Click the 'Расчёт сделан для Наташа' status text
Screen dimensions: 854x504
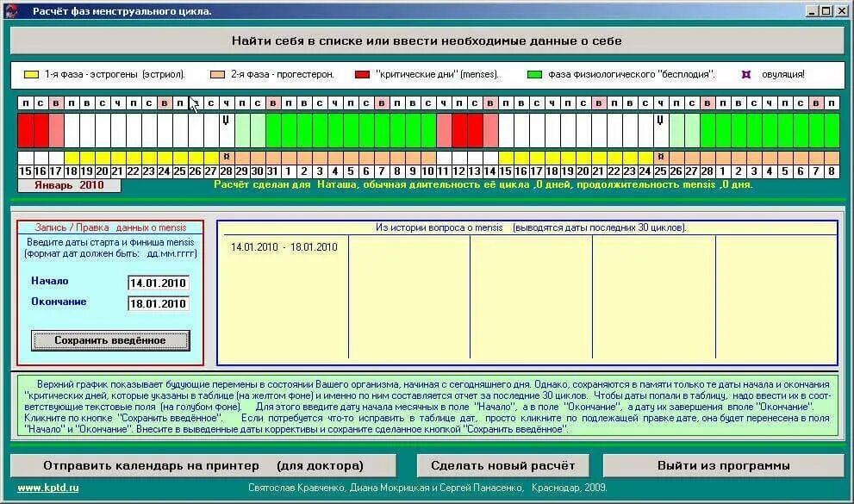coord(483,185)
